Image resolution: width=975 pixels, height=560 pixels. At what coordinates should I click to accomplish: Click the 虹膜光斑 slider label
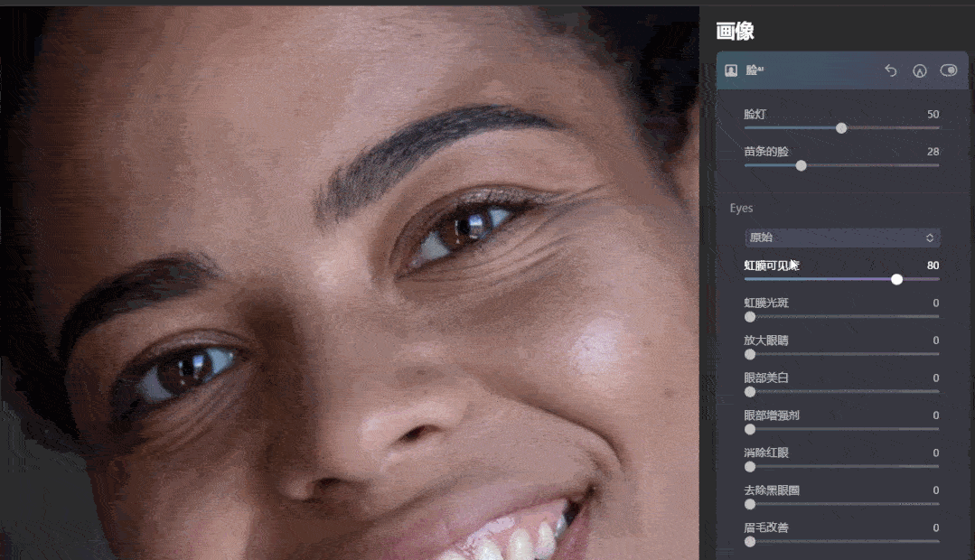[x=766, y=303]
